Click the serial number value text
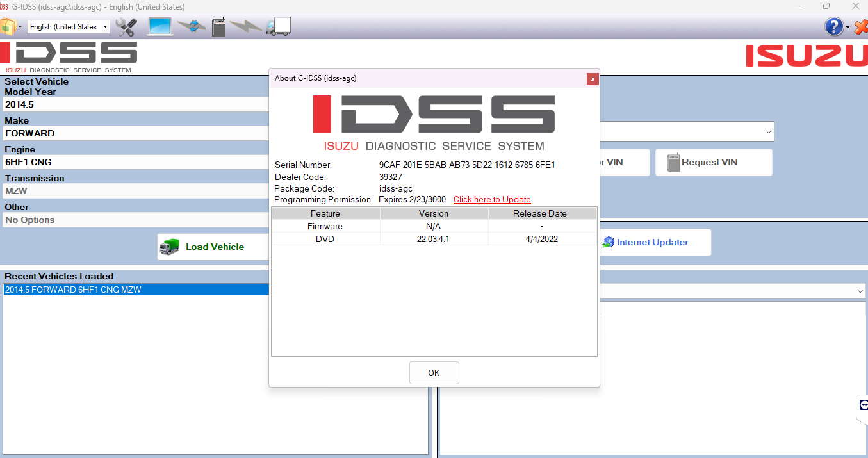 click(x=467, y=165)
